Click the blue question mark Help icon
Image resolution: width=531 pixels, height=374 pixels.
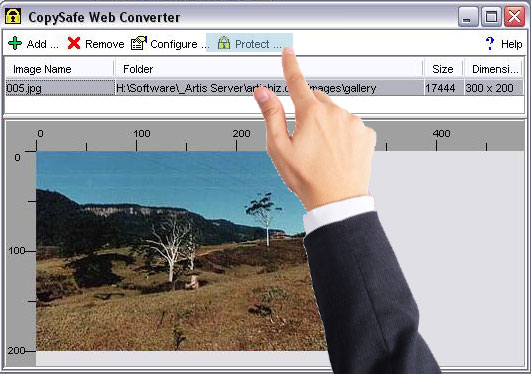pos(490,43)
